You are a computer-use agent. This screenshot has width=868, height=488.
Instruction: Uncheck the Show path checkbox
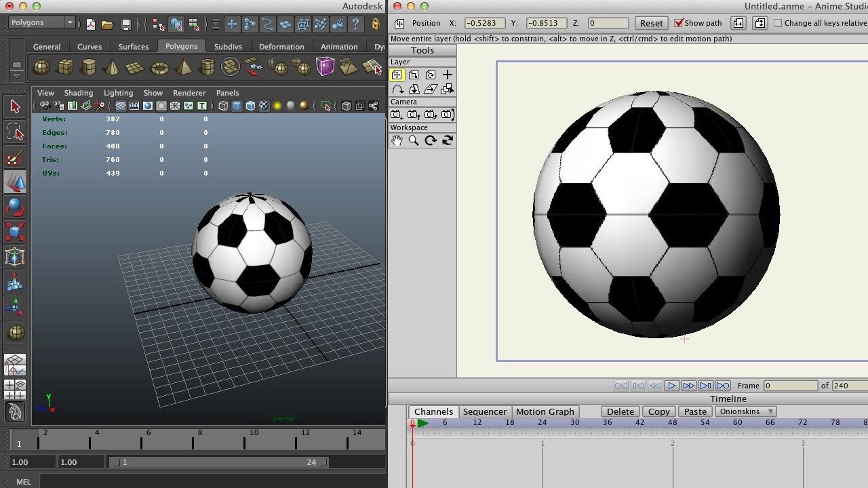click(x=679, y=22)
